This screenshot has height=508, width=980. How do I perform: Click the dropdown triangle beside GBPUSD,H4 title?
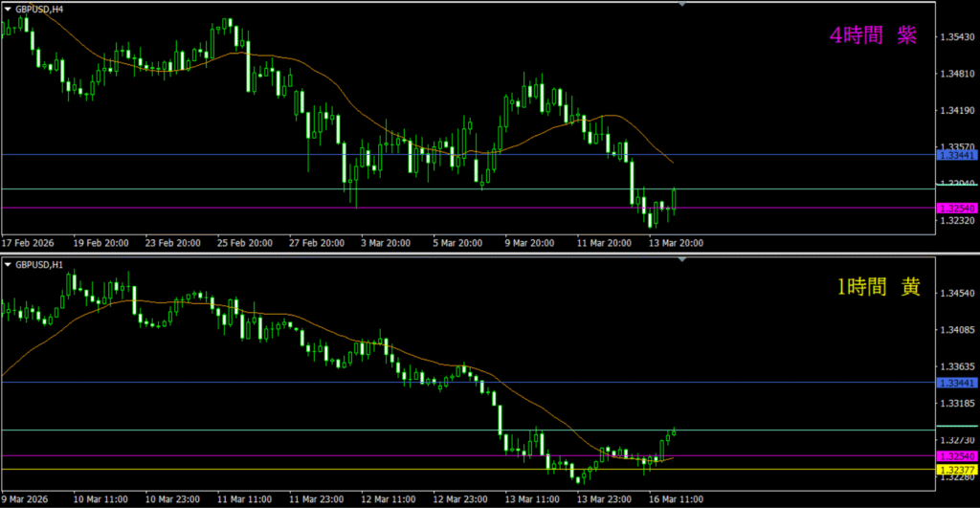coord(8,8)
